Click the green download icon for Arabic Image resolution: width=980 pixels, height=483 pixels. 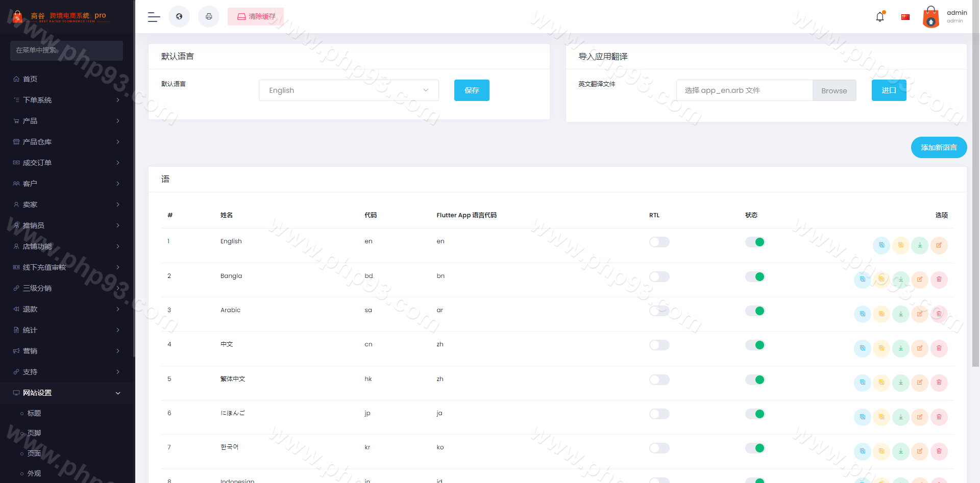click(901, 314)
